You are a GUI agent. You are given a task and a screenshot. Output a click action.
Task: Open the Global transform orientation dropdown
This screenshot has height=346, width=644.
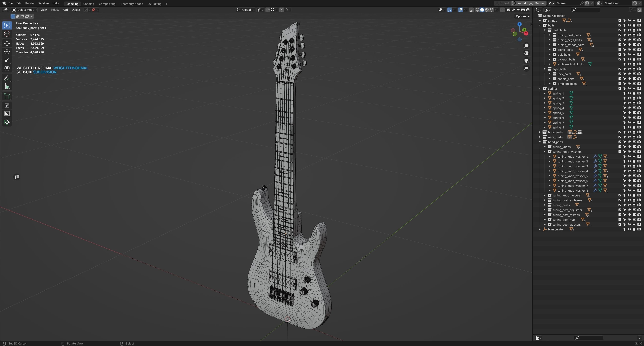pos(246,10)
